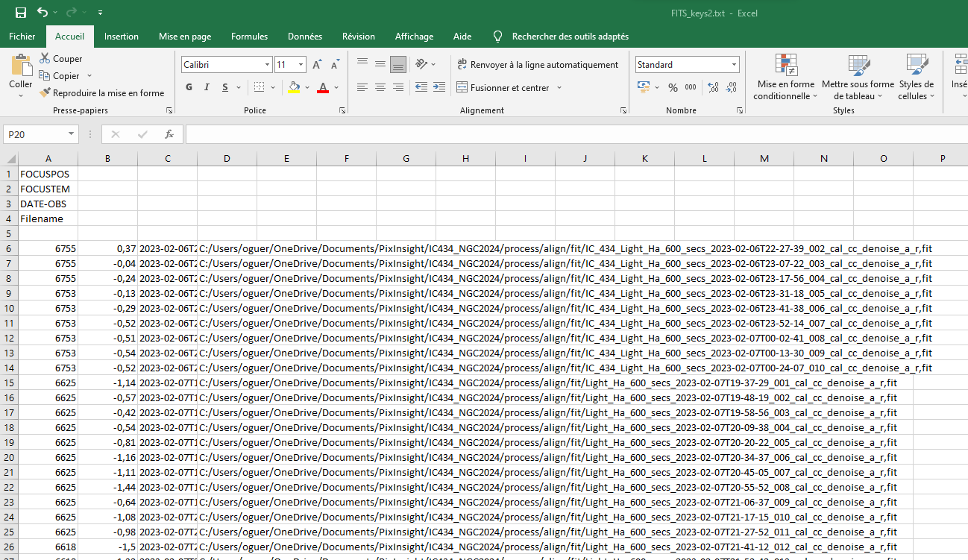This screenshot has height=560, width=968.
Task: Click the insert function fx icon
Action: click(x=169, y=134)
